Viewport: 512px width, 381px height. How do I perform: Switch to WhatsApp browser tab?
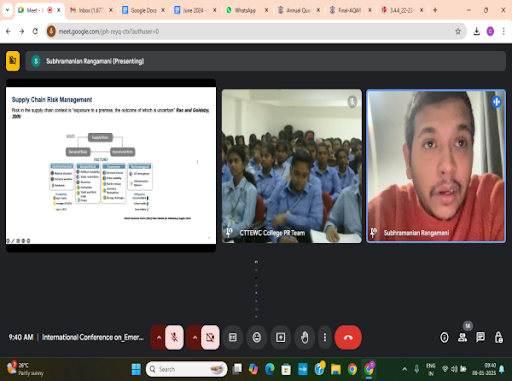pyautogui.click(x=246, y=10)
